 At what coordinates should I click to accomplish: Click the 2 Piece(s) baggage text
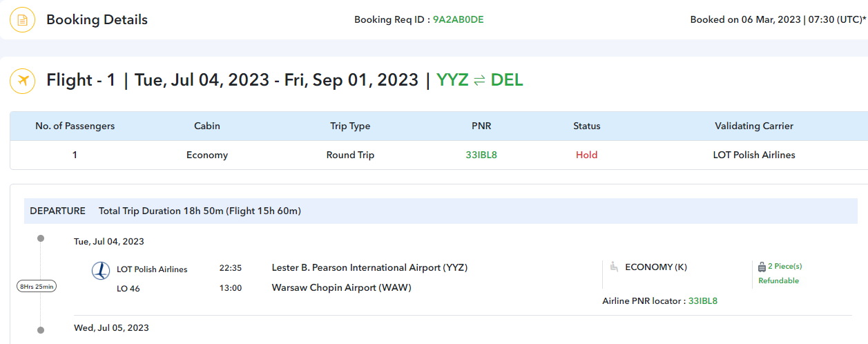click(785, 267)
